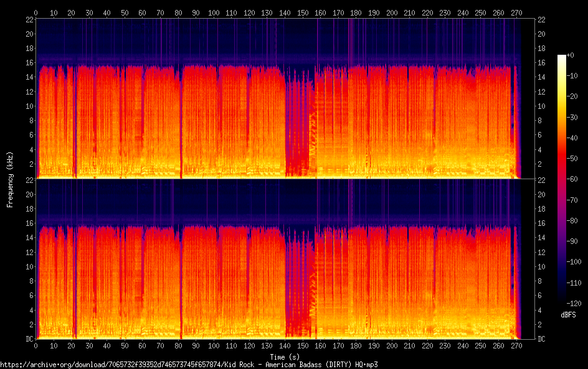Click the dark gap near 22s in lower channel
588x369 pixels.
(75, 286)
